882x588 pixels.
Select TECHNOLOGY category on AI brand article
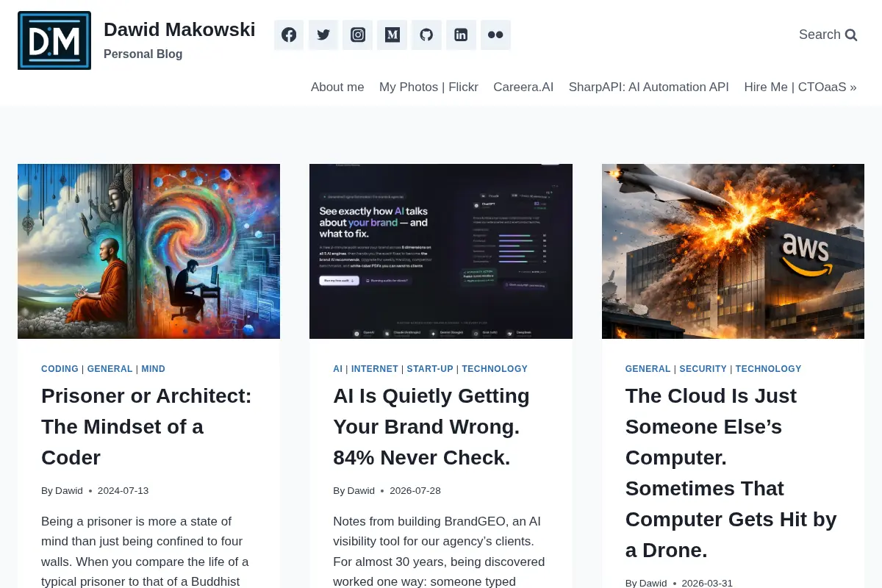click(x=495, y=369)
